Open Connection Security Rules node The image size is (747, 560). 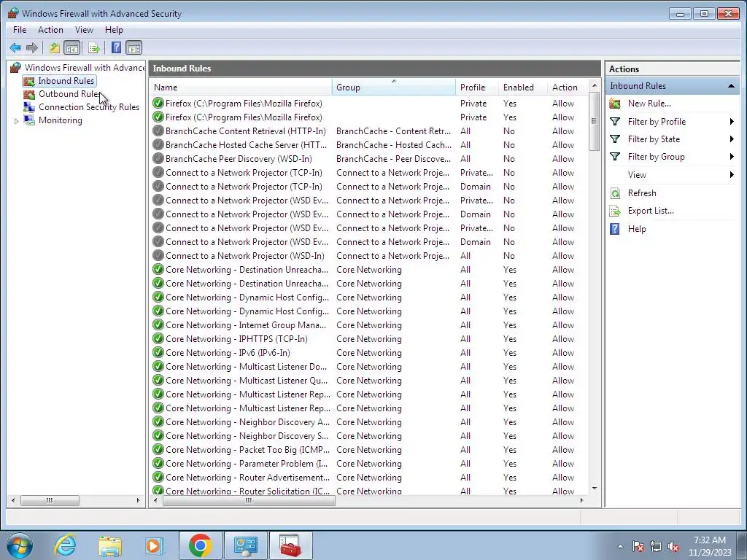88,107
